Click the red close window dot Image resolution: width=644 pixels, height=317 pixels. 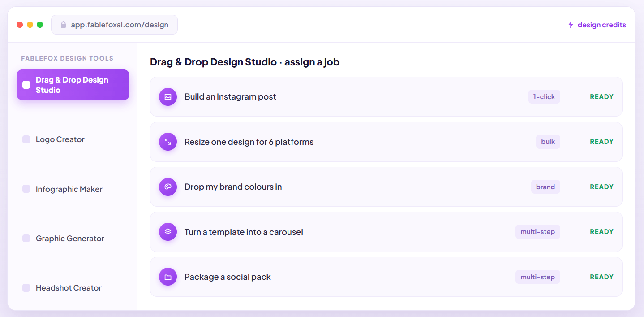coord(20,25)
